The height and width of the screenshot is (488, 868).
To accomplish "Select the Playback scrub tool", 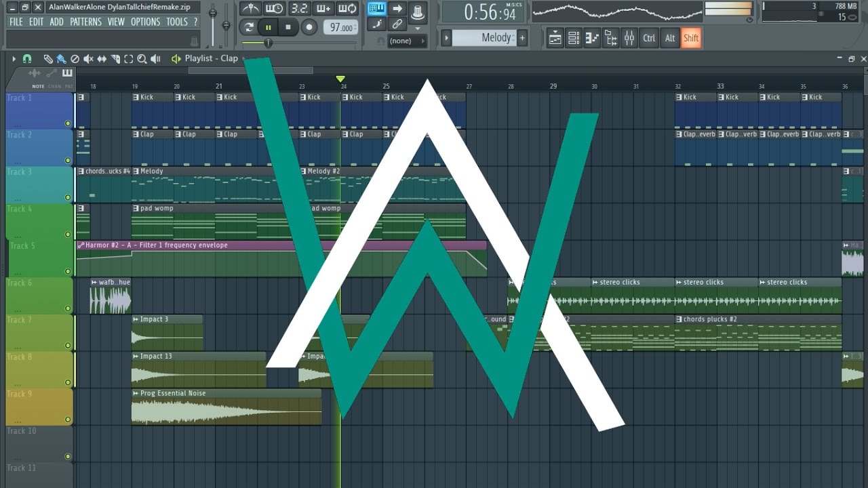I will pyautogui.click(x=156, y=59).
